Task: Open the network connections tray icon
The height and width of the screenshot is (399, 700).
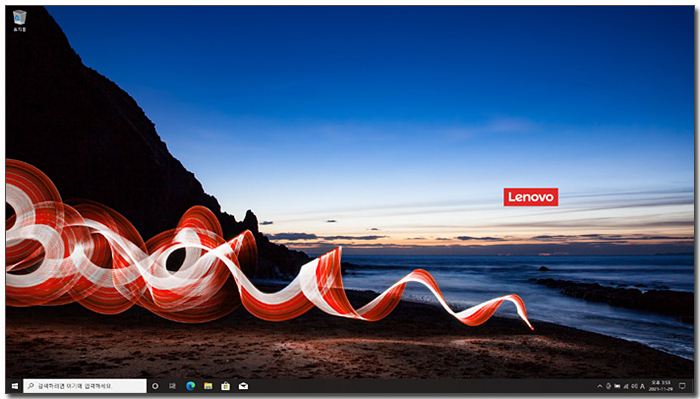Action: tap(626, 386)
